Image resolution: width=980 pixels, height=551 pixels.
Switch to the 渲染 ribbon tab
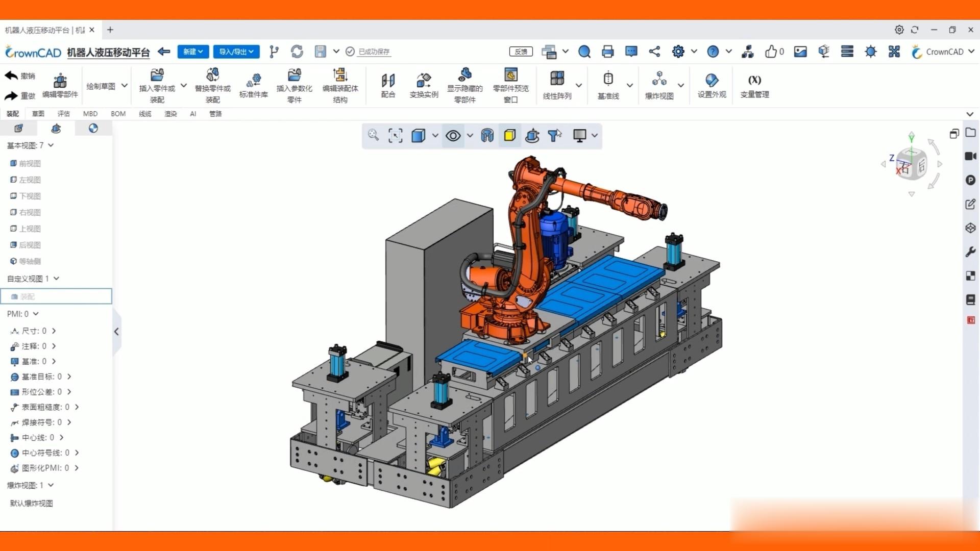tap(170, 114)
